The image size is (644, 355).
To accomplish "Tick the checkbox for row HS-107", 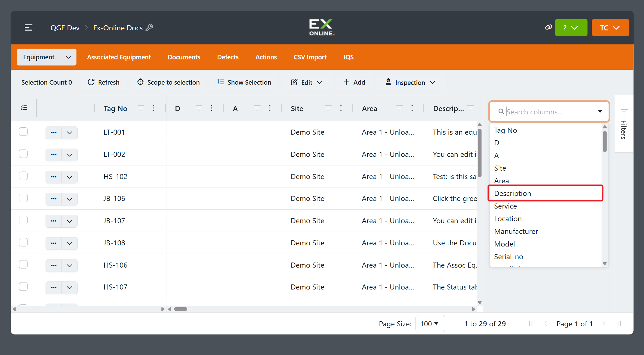I will click(23, 287).
